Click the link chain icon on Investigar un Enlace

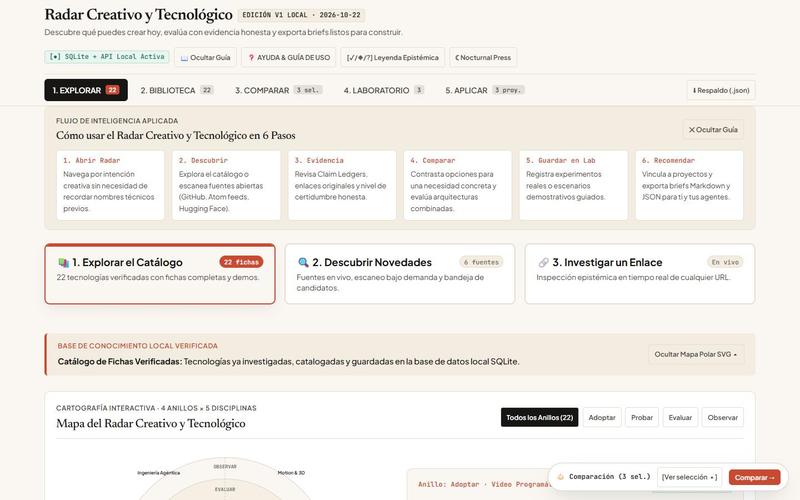tap(543, 263)
